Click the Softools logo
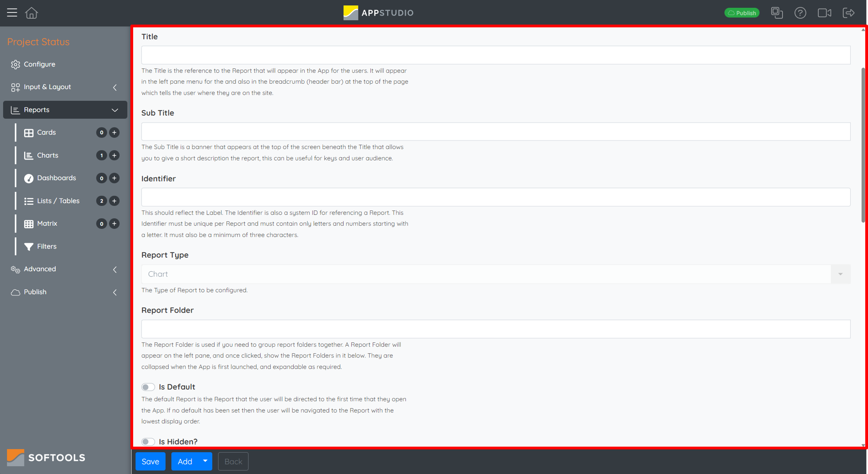Screen dimensions: 868x474 point(46,457)
